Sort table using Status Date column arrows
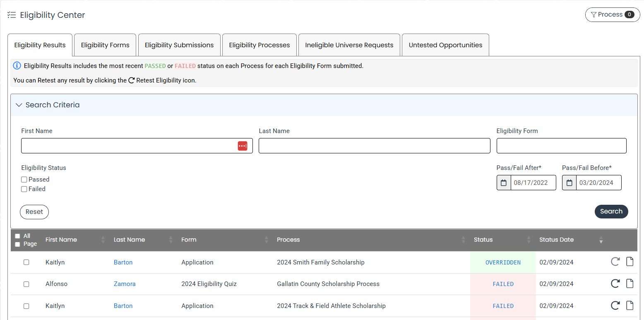Screen dimensions: 644x320 tap(601, 240)
